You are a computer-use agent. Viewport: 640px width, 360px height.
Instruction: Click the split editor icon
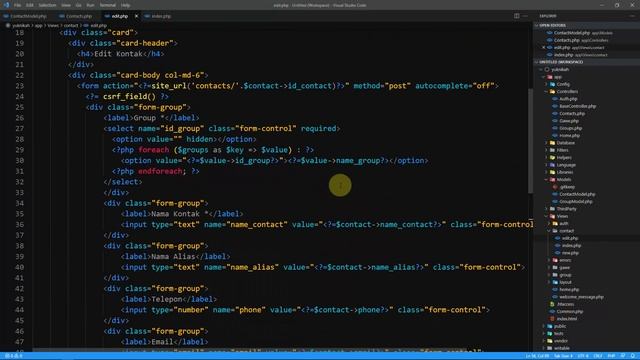click(x=517, y=16)
